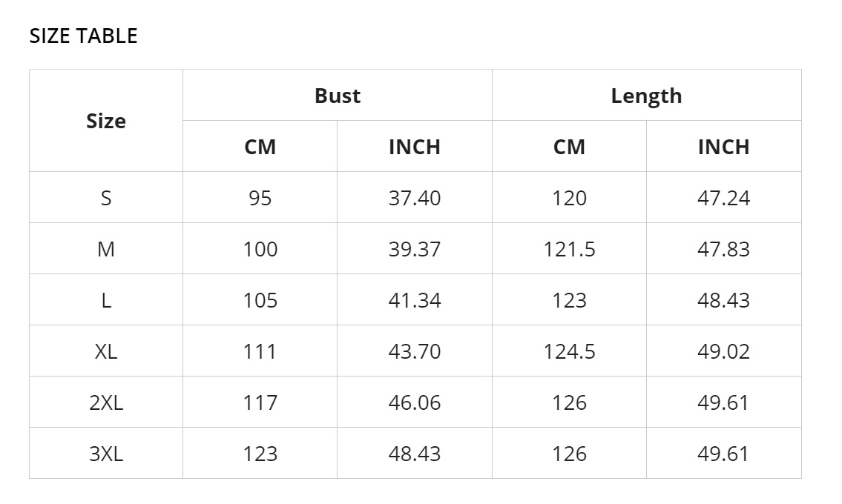
Task: Click the bust value 123 cm
Action: point(260,454)
